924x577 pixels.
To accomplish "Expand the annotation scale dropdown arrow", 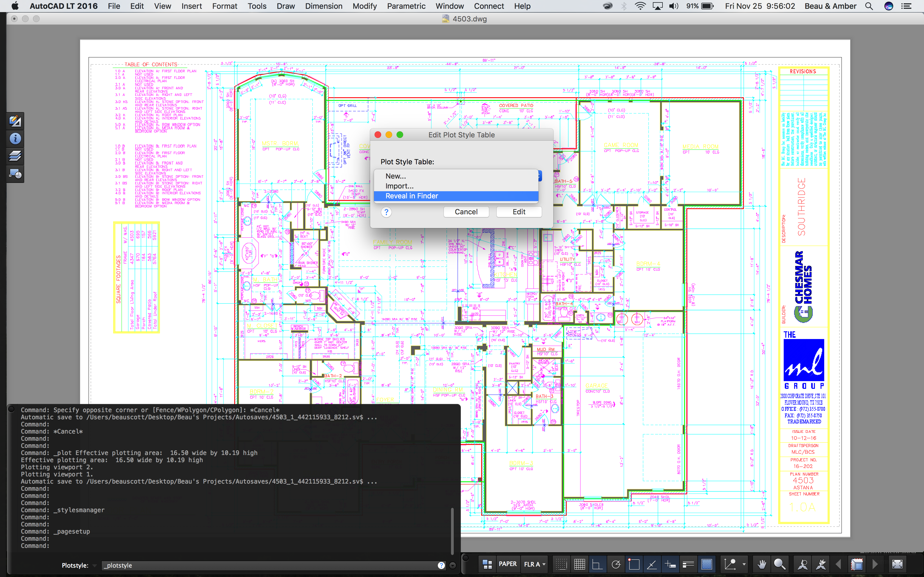I will pyautogui.click(x=744, y=564).
